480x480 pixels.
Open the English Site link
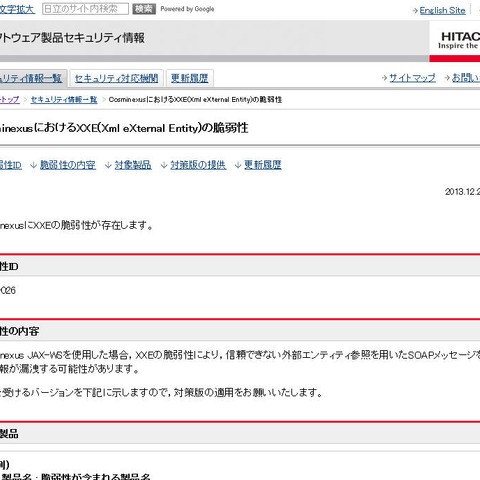[442, 10]
